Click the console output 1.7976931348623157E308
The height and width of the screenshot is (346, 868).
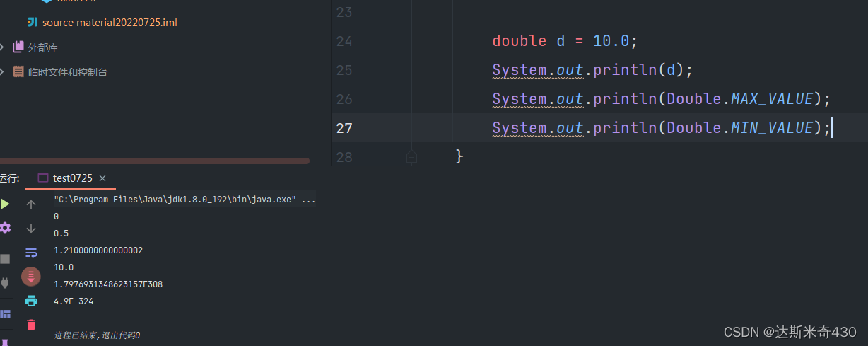pos(108,284)
